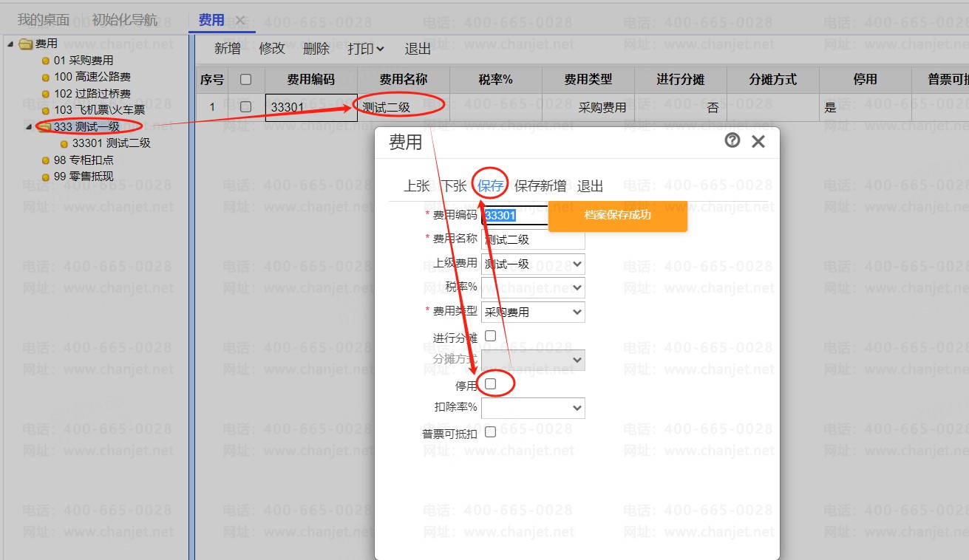Image resolution: width=969 pixels, height=560 pixels.
Task: Click the 分摊方式 column header
Action: [773, 80]
